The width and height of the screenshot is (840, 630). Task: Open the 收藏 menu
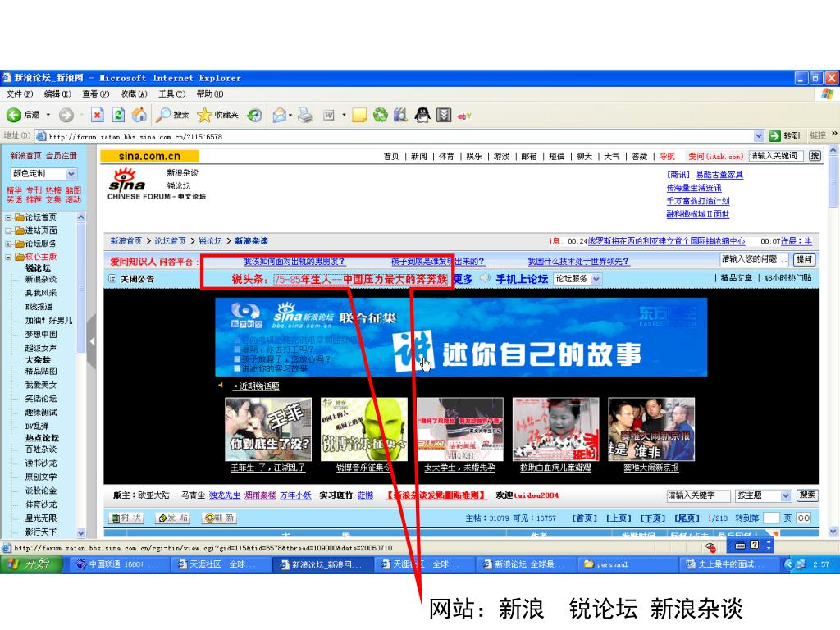[x=134, y=94]
